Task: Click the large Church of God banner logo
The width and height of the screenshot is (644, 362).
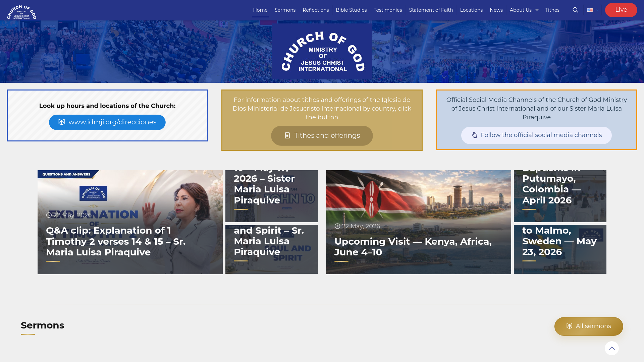Action: [322, 51]
